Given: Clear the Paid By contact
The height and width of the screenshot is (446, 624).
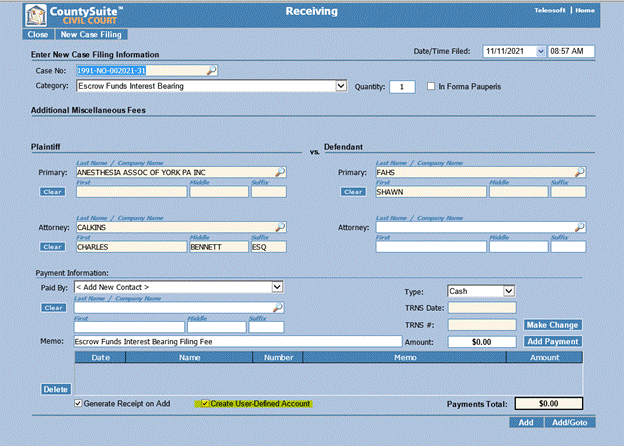Looking at the screenshot, I should tap(53, 308).
